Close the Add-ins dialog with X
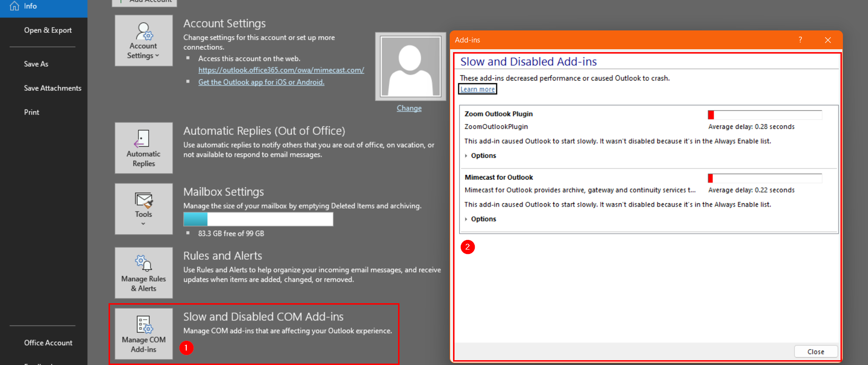Screen dimensions: 868x365 (x=827, y=40)
